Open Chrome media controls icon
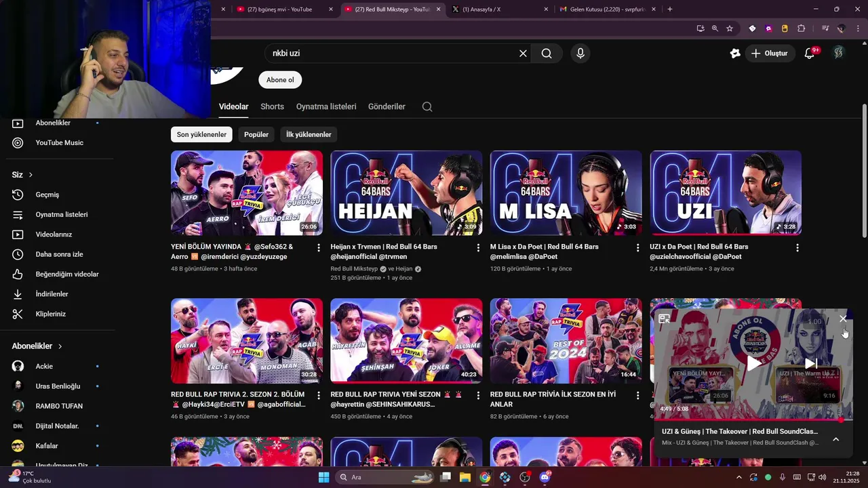Screen dimensions: 868x488 (x=825, y=28)
